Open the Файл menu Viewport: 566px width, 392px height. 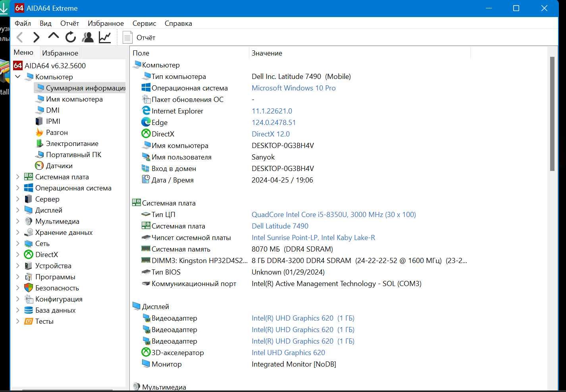23,23
